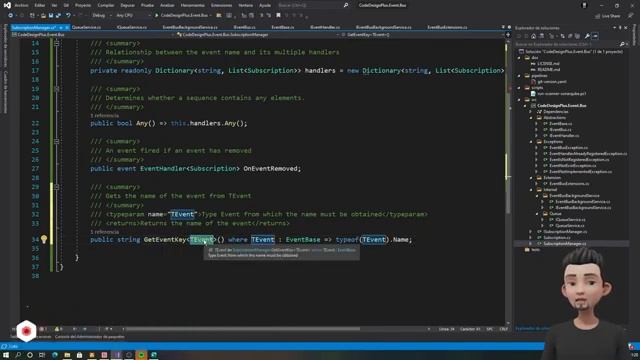Viewport: 640px width, 360px height.
Task: Select Dependencias node in Solution Explorer
Action: pos(556,111)
